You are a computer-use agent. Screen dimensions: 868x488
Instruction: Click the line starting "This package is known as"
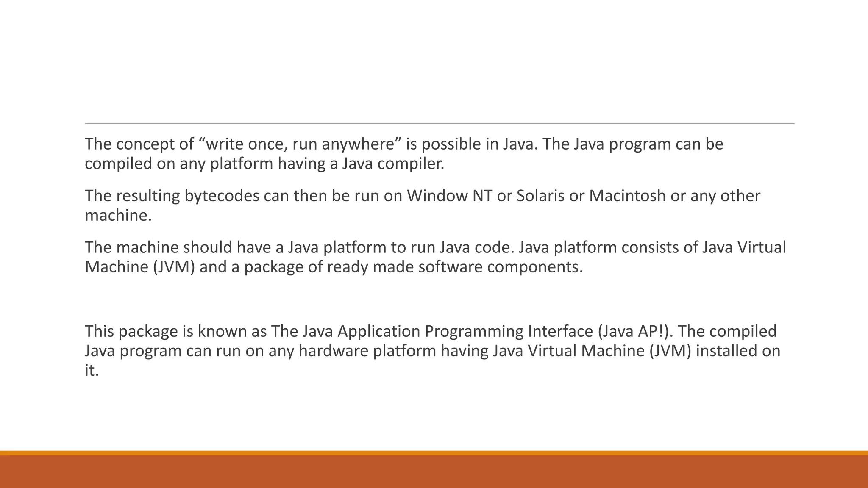coord(431,331)
